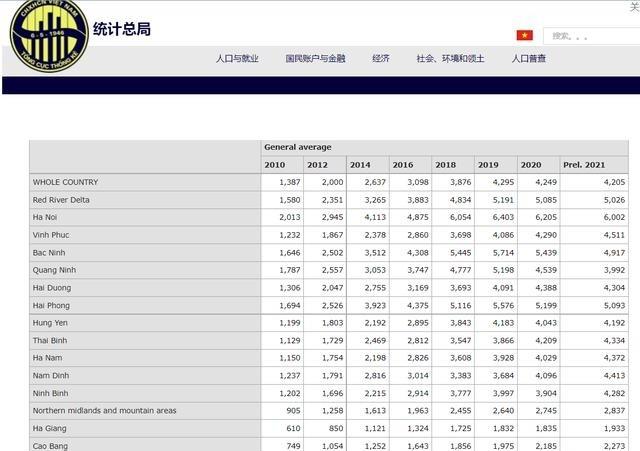640x451 pixels.
Task: Click Northern midlands 2010 value 905
Action: pyautogui.click(x=293, y=411)
